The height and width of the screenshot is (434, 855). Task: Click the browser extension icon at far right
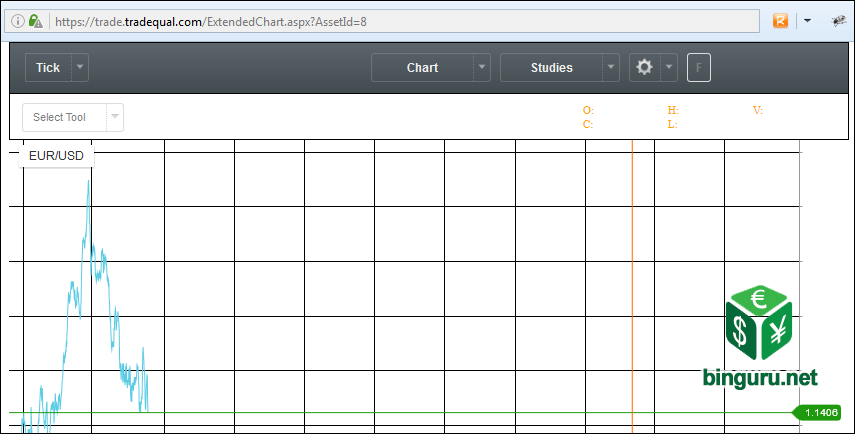838,21
